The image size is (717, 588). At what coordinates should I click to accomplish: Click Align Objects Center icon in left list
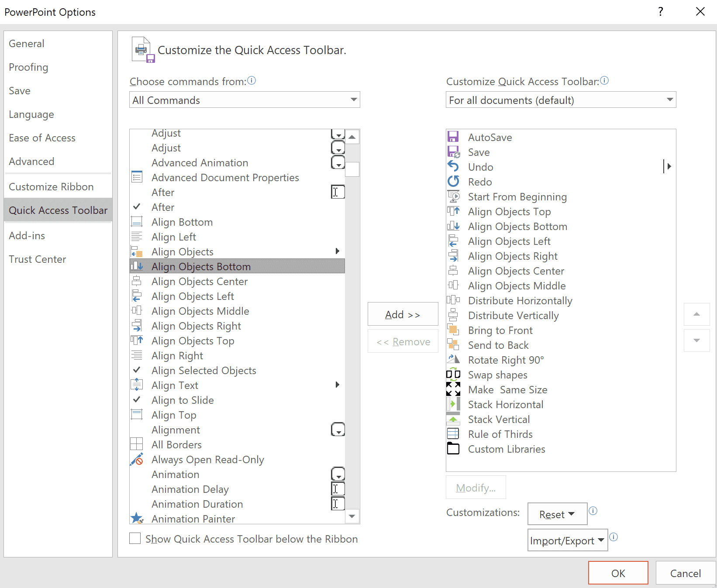point(137,281)
